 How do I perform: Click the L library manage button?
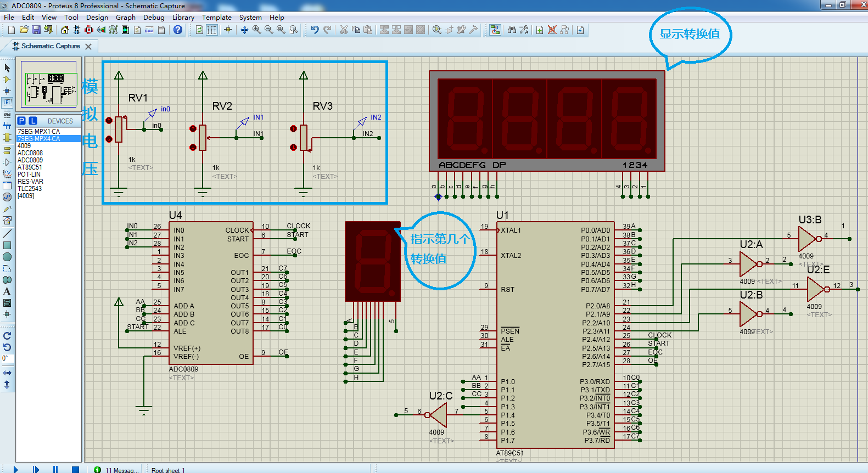coord(33,121)
